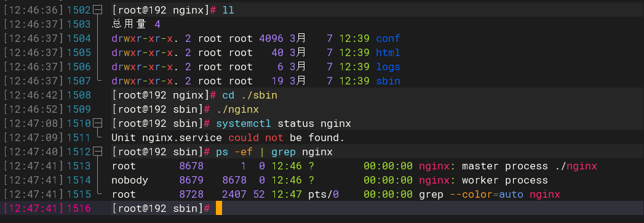
Task: Click permissions 'drwxr-xr-x.' of logs row
Action: [x=145, y=67]
